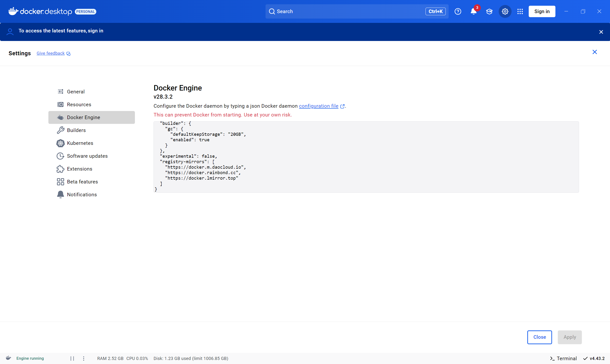Image resolution: width=610 pixels, height=364 pixels.
Task: Open Extensions settings
Action: (92, 169)
